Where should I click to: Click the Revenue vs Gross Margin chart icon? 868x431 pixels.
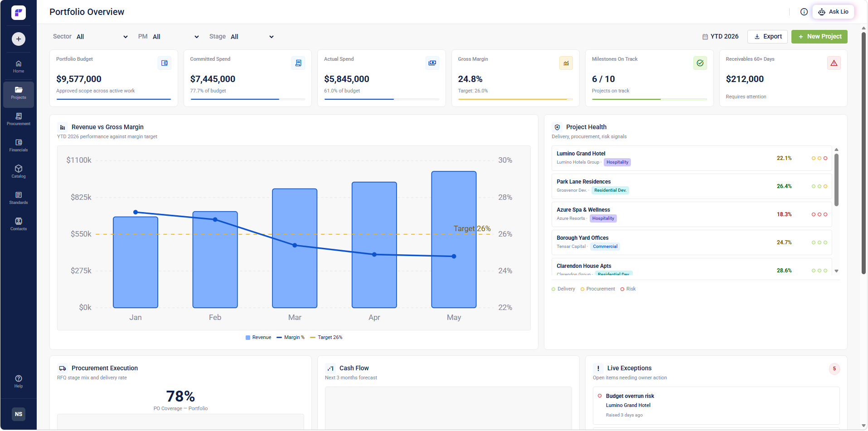click(x=63, y=127)
